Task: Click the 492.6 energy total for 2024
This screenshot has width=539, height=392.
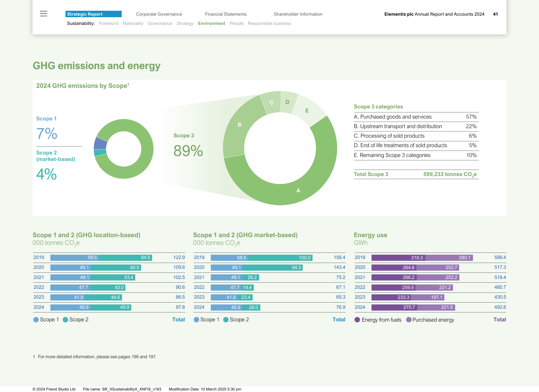Action: click(500, 307)
